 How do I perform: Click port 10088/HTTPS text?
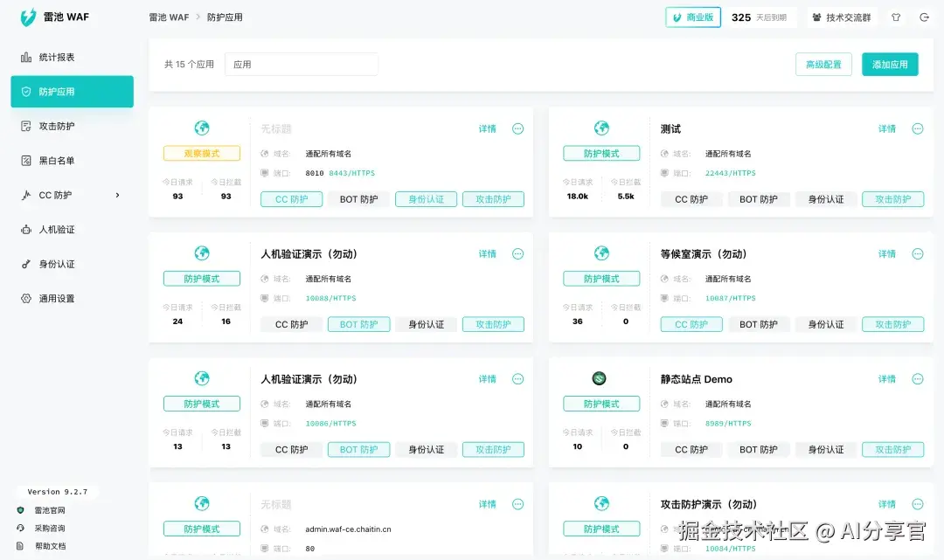pyautogui.click(x=330, y=298)
